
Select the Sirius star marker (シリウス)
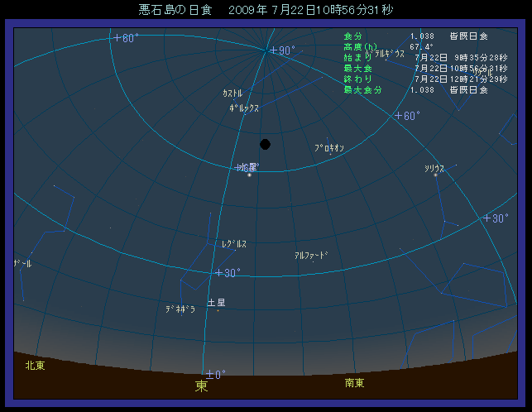436,175
